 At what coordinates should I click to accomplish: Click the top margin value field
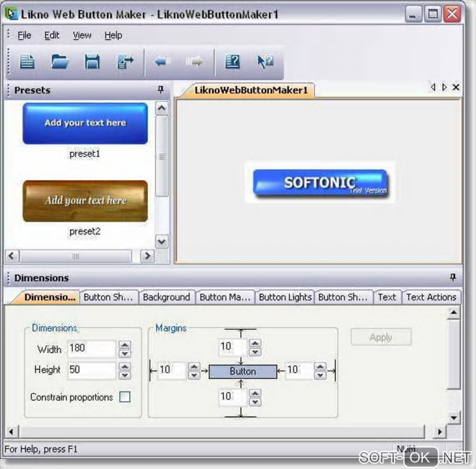[232, 346]
